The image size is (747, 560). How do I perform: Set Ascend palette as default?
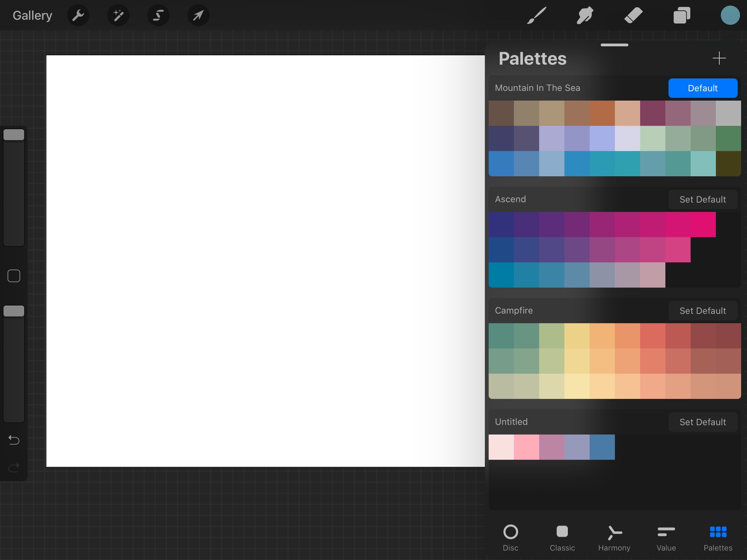coord(702,199)
